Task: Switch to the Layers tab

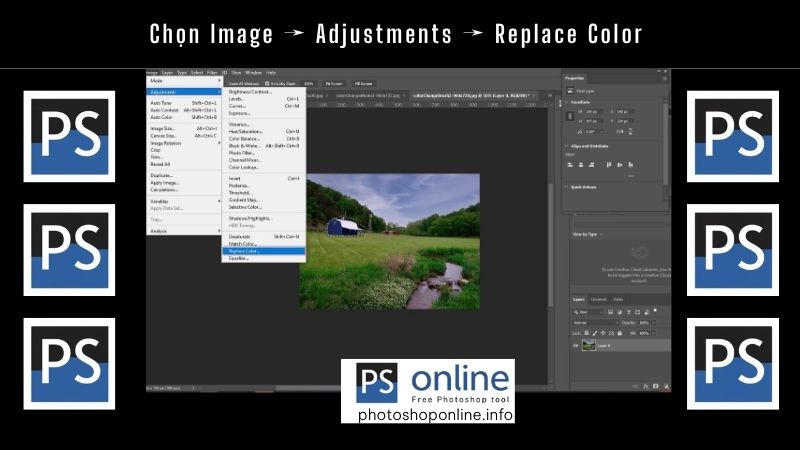Action: pos(579,299)
